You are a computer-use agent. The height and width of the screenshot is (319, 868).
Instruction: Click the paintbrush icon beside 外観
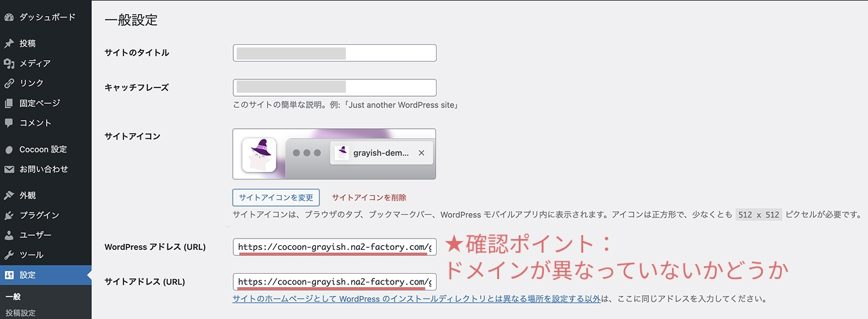(x=9, y=196)
